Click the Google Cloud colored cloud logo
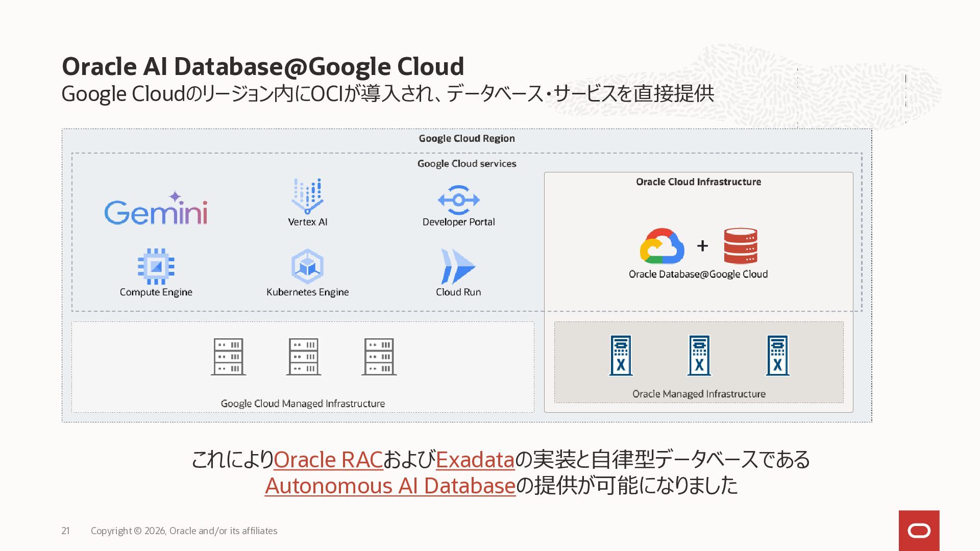The image size is (980, 551). [662, 246]
